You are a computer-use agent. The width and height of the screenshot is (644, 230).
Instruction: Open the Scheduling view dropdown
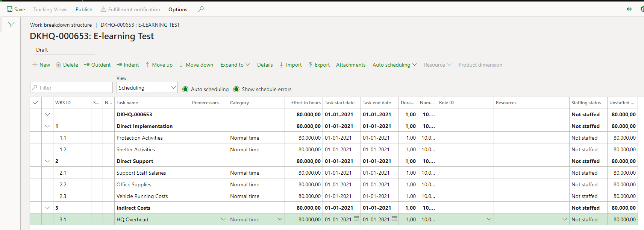click(x=147, y=88)
